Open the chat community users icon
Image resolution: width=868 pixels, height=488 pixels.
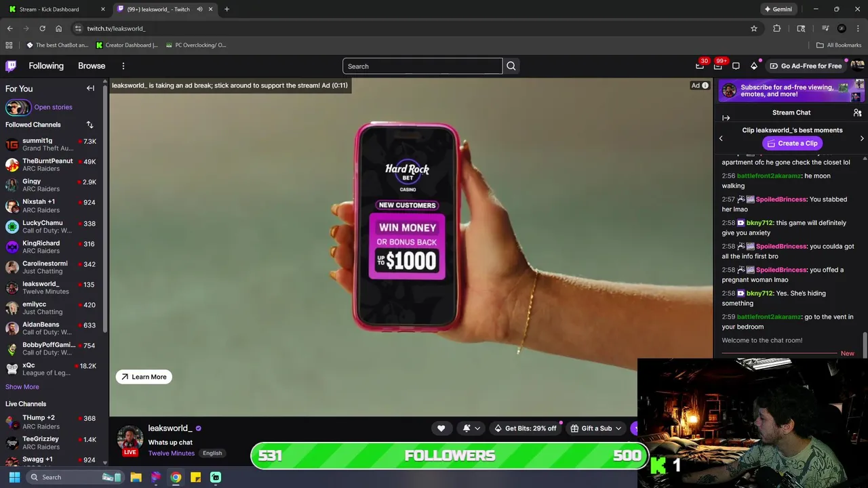857,113
